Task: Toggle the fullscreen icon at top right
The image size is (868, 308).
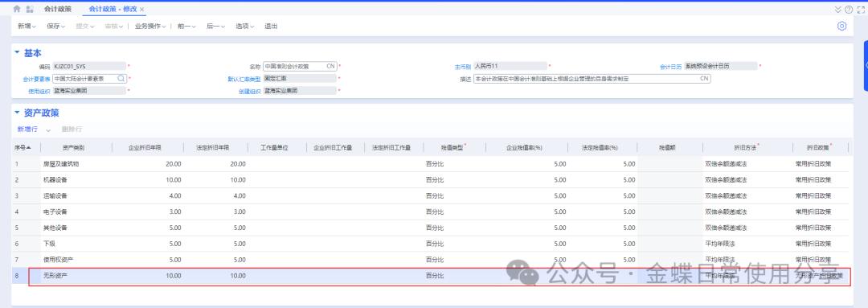Action: click(x=861, y=10)
